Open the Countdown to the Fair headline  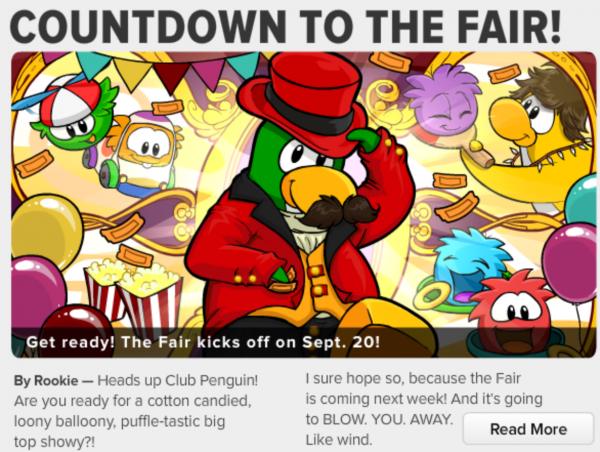pyautogui.click(x=285, y=26)
